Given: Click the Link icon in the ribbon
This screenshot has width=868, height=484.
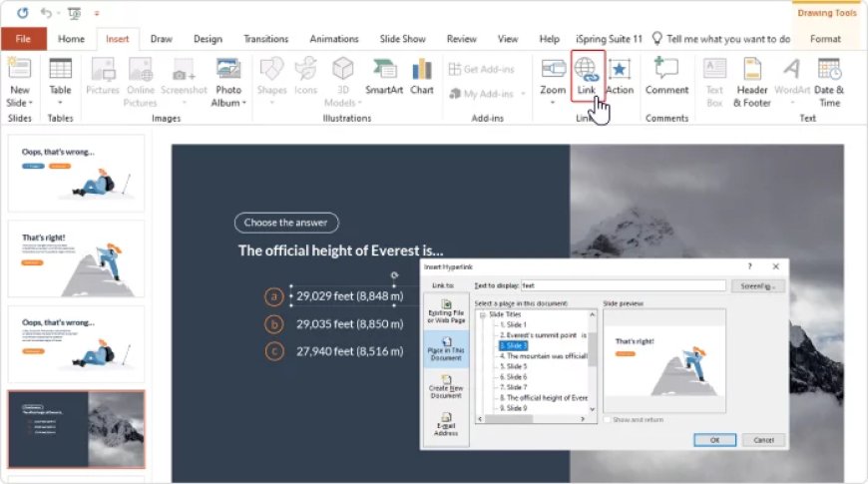Looking at the screenshot, I should click(586, 76).
